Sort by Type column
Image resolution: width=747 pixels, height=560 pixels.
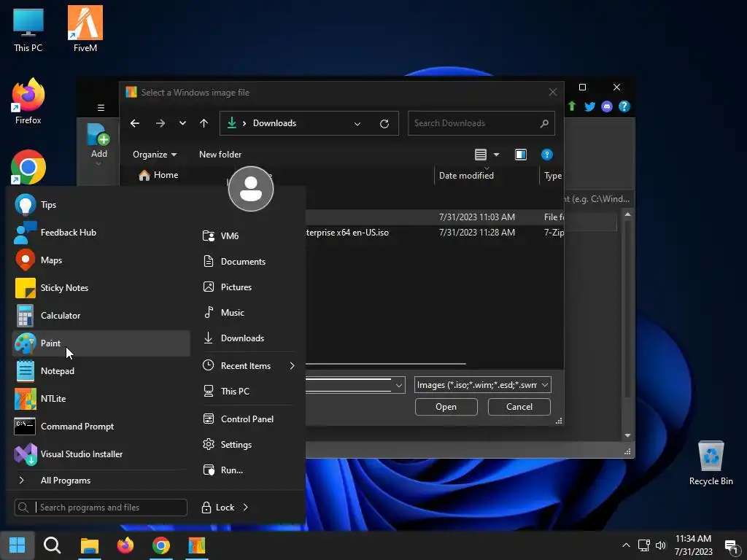tap(553, 176)
